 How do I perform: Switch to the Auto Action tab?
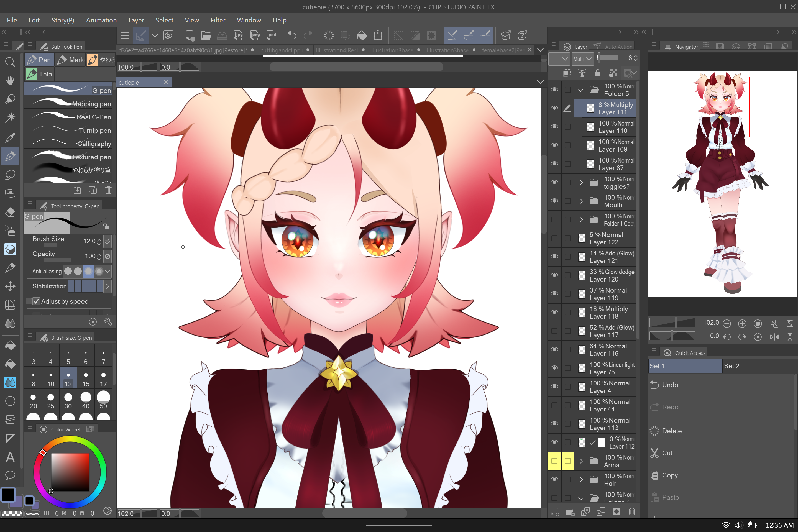click(613, 47)
